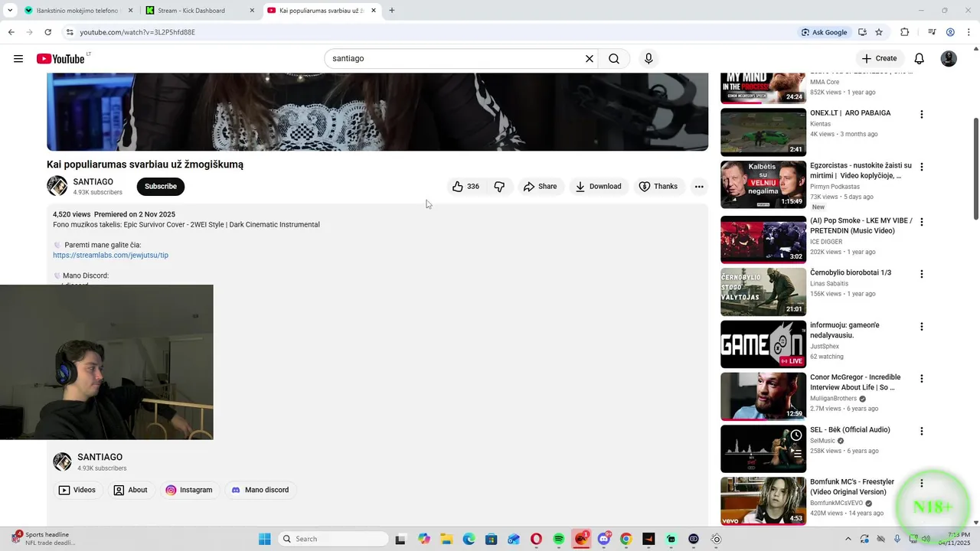980x551 pixels.
Task: Focus the URL address bar
Action: pyautogui.click(x=429, y=32)
